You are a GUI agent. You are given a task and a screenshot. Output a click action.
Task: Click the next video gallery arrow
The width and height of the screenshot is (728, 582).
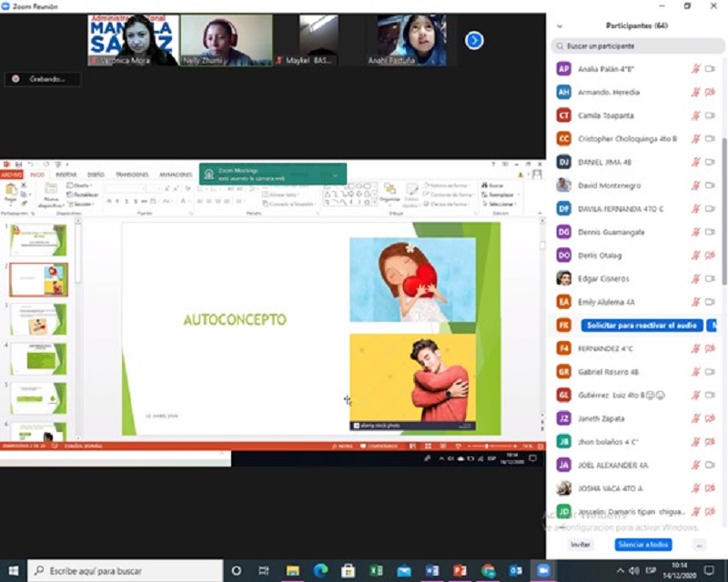click(474, 40)
